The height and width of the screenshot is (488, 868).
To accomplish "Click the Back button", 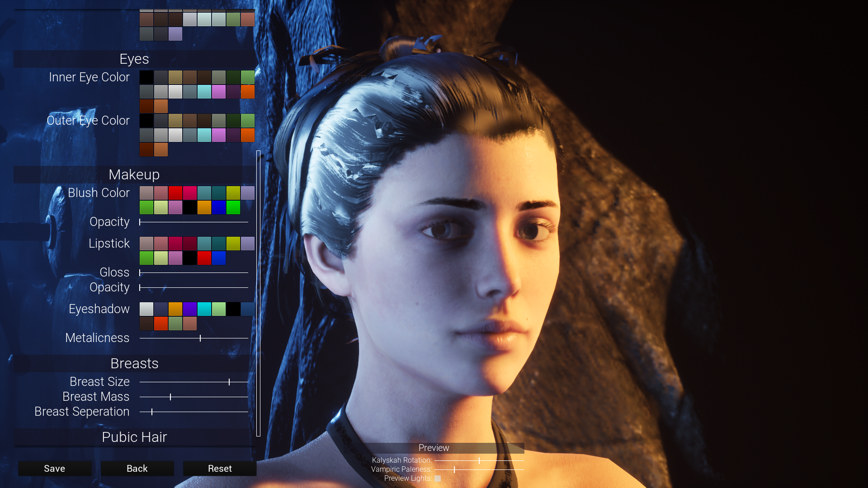I will pyautogui.click(x=137, y=469).
